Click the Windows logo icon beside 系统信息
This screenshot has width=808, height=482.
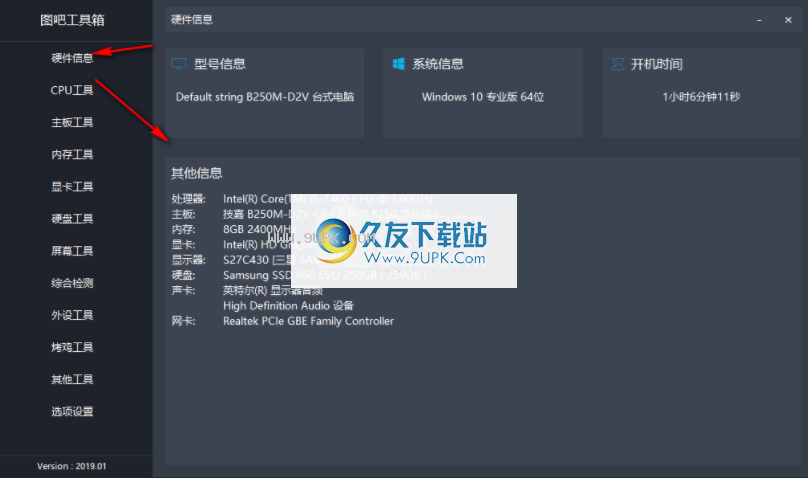(398, 63)
